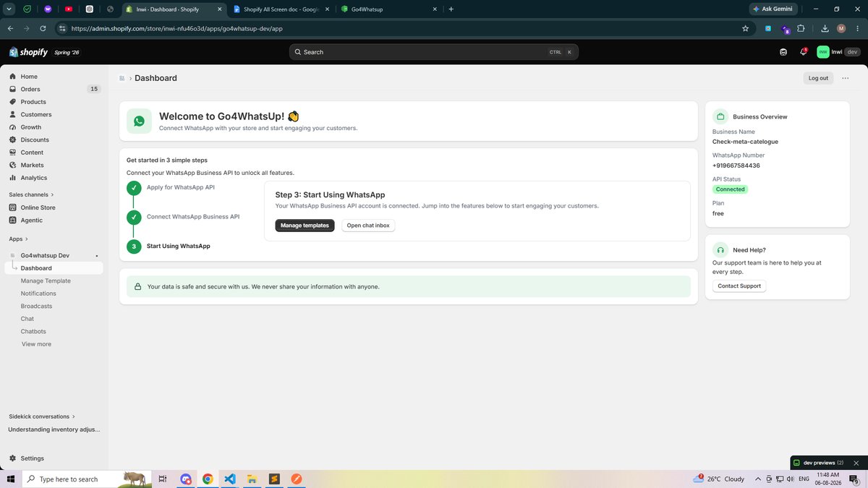
Task: Expand Sidekick conversations section
Action: (x=42, y=416)
